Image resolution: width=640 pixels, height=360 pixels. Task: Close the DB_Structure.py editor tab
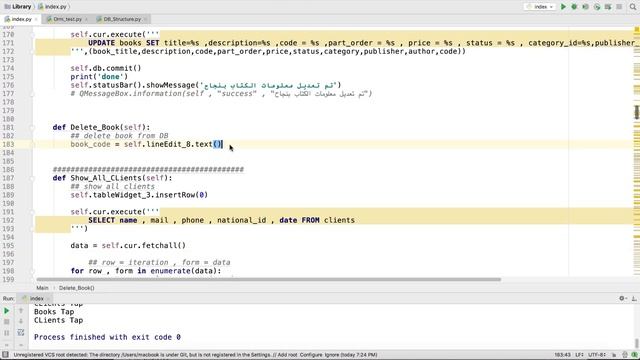point(145,19)
